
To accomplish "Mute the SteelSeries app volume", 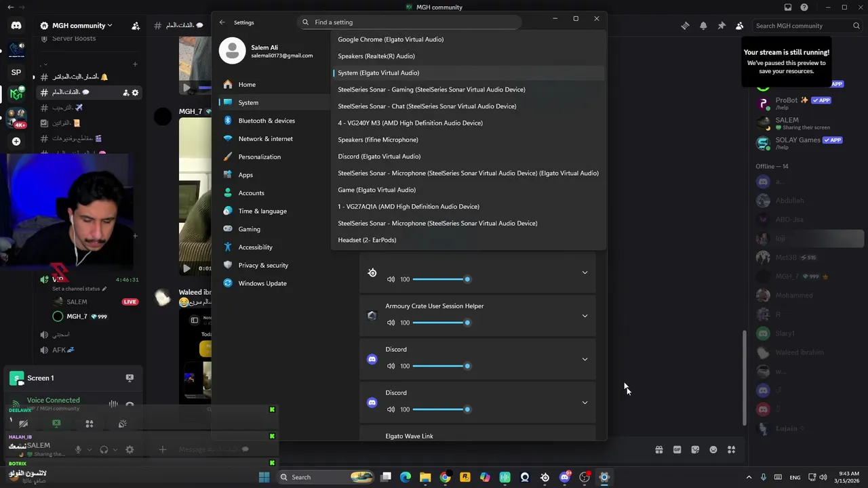I will click(391, 279).
